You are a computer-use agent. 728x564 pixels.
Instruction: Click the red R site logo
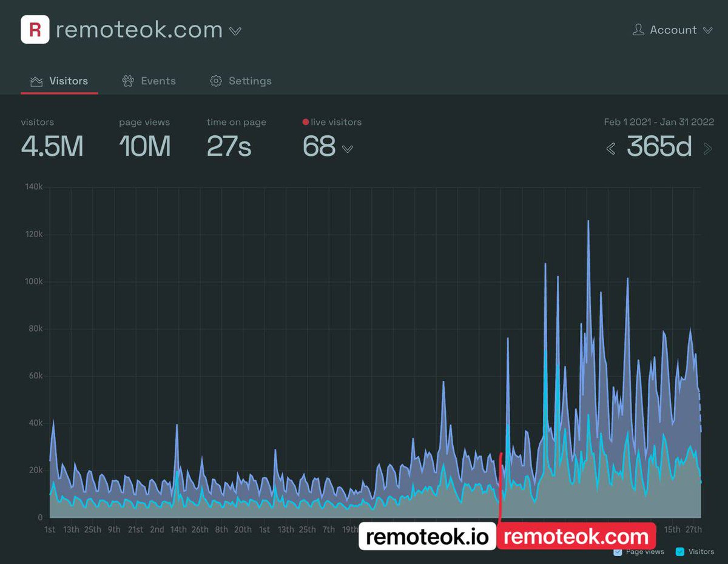pyautogui.click(x=35, y=30)
